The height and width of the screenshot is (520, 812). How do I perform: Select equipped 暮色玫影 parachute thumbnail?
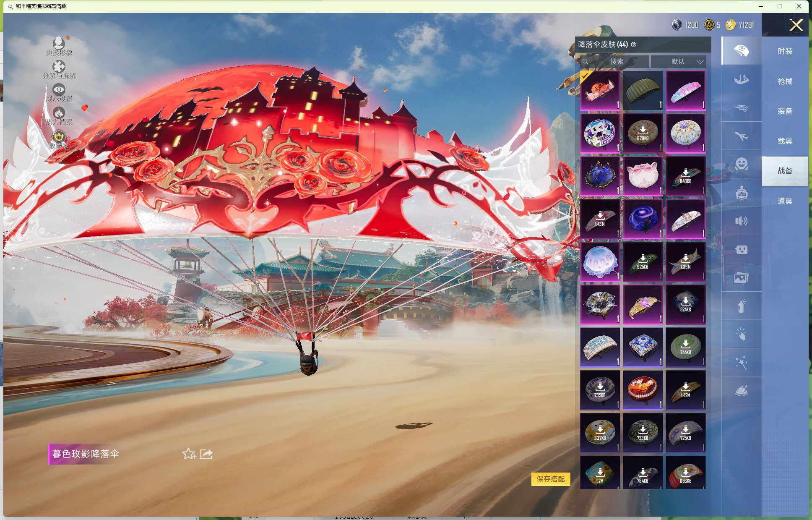click(600, 90)
